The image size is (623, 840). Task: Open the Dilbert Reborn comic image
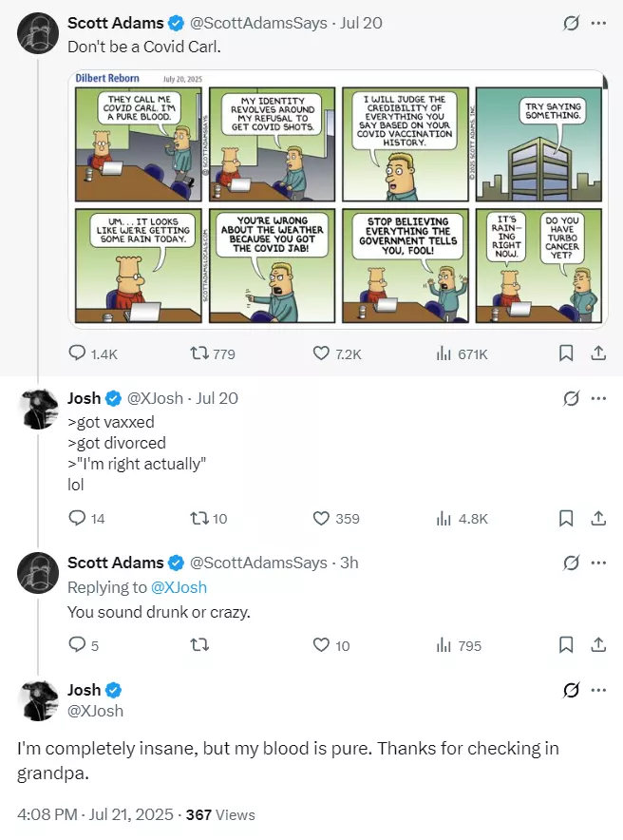pos(338,199)
